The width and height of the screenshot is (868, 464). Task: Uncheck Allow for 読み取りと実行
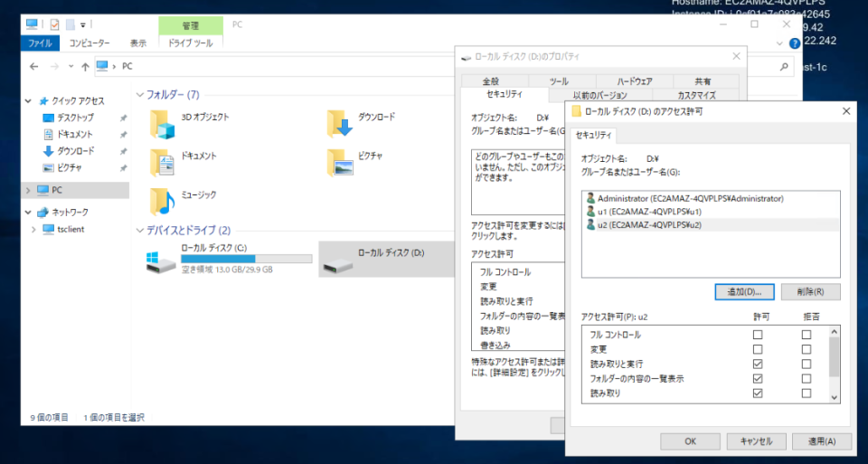tap(758, 365)
